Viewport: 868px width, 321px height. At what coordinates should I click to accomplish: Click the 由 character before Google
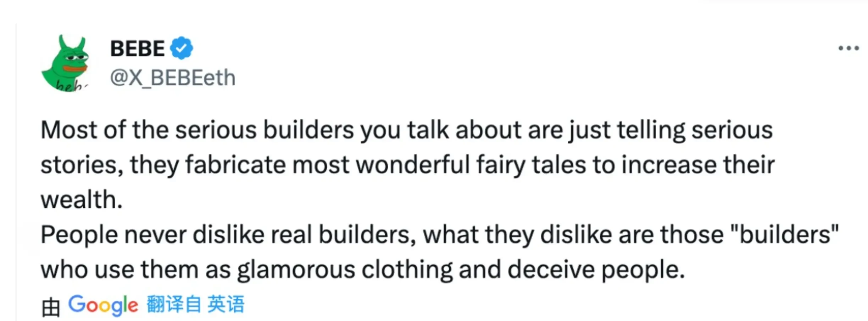50,307
